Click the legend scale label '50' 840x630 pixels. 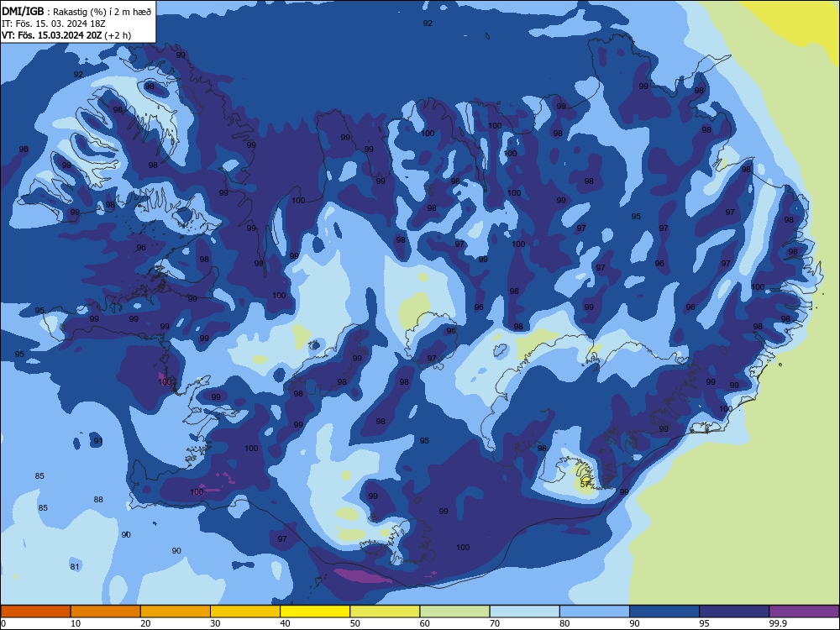click(355, 623)
